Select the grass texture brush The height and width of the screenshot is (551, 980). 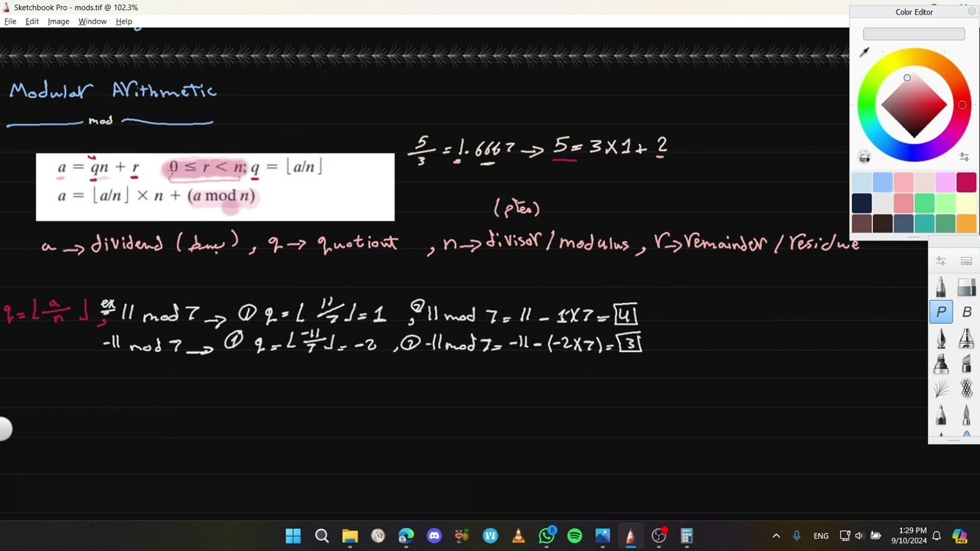941,389
